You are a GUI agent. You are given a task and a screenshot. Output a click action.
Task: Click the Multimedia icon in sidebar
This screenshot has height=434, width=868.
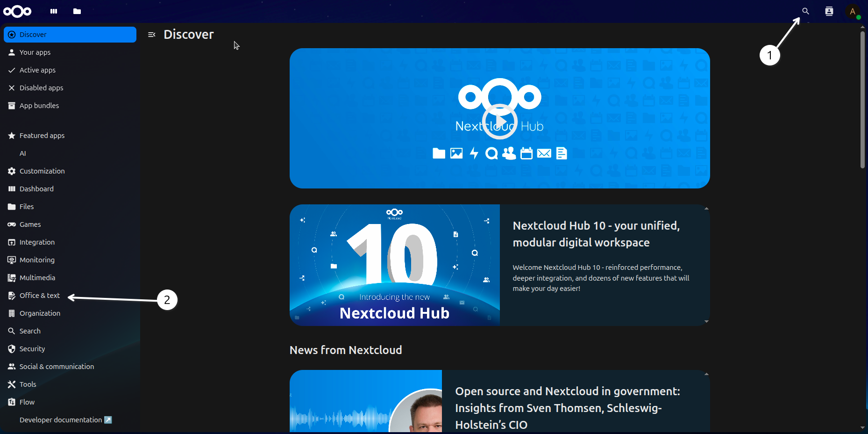point(12,278)
